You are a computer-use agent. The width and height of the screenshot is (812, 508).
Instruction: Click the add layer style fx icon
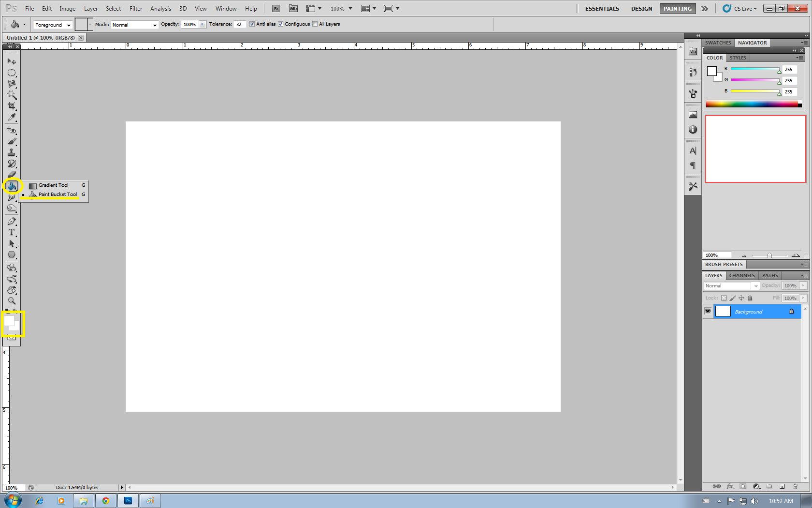730,486
